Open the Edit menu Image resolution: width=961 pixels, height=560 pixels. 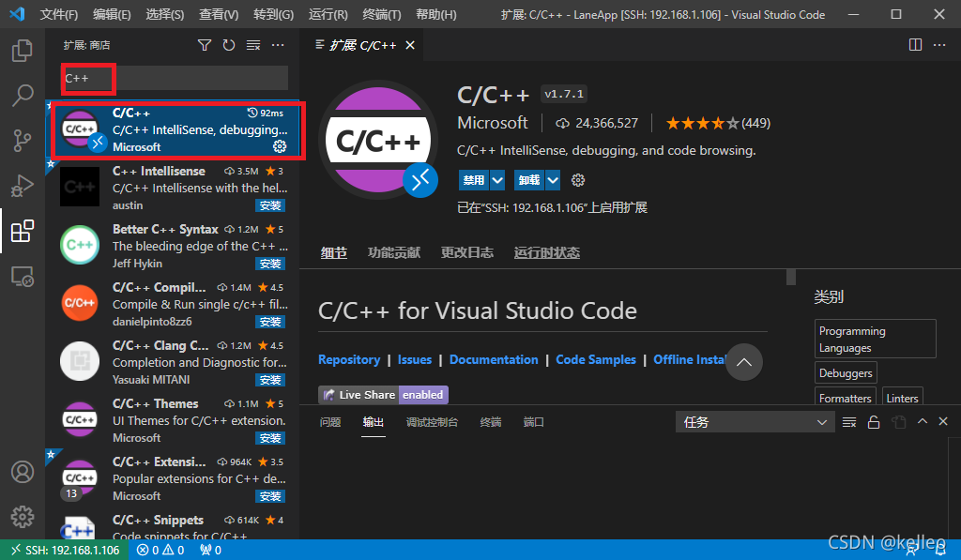pos(112,15)
